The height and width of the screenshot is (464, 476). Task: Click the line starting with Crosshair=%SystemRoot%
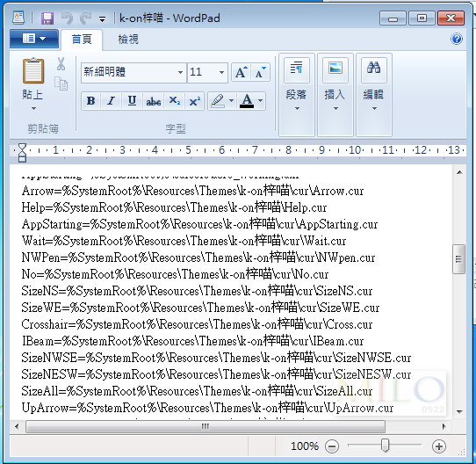197,324
